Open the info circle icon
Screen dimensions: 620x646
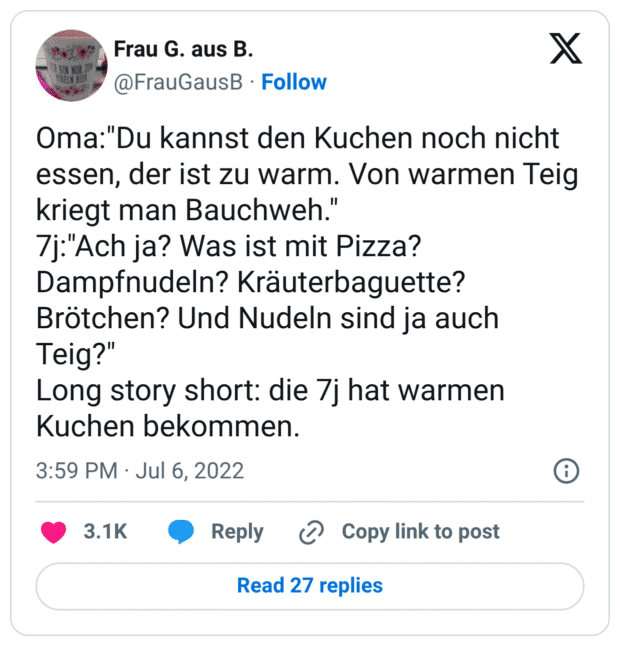pyautogui.click(x=565, y=470)
